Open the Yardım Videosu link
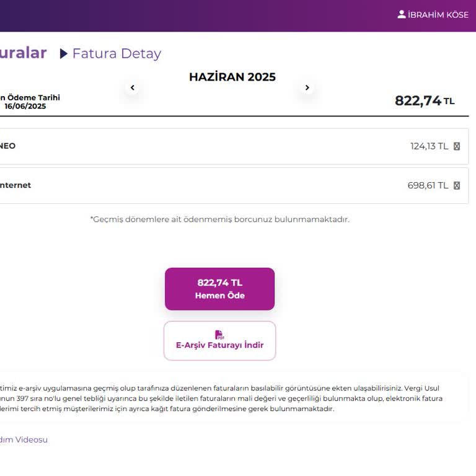This screenshot has width=476, height=476. pos(24,439)
